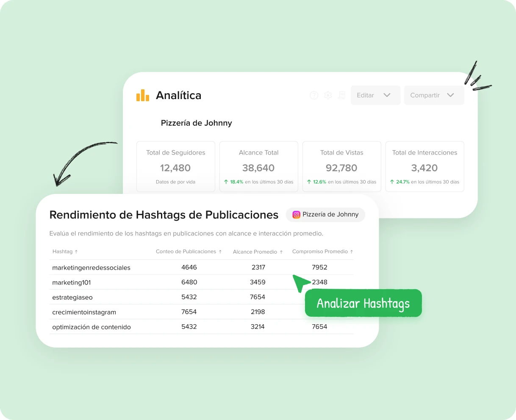Sort by Compromiso Promedio arrow
The height and width of the screenshot is (420, 516).
pos(352,251)
